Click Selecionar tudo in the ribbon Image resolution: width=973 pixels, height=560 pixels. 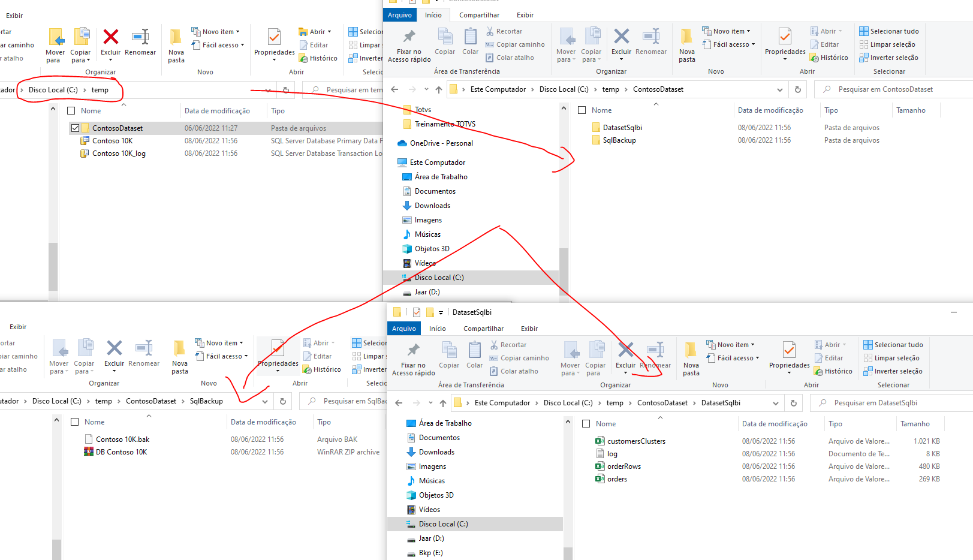pyautogui.click(x=889, y=31)
